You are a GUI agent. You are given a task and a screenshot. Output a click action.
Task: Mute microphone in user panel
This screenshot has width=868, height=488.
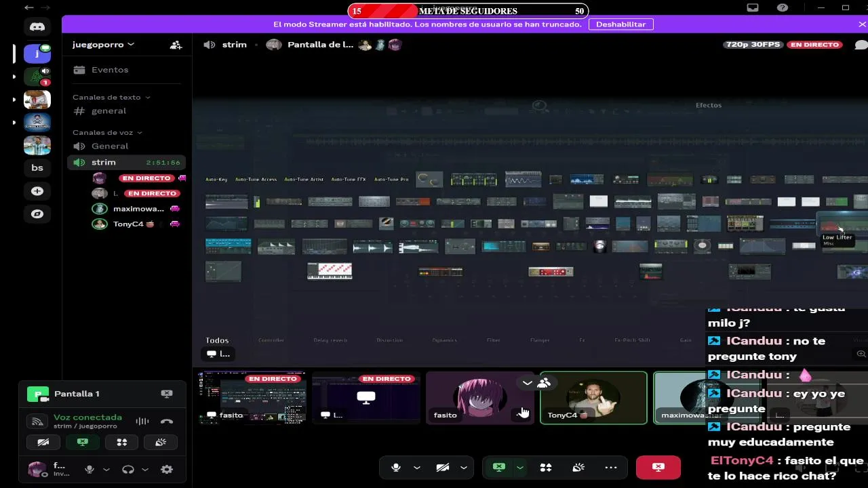90,469
